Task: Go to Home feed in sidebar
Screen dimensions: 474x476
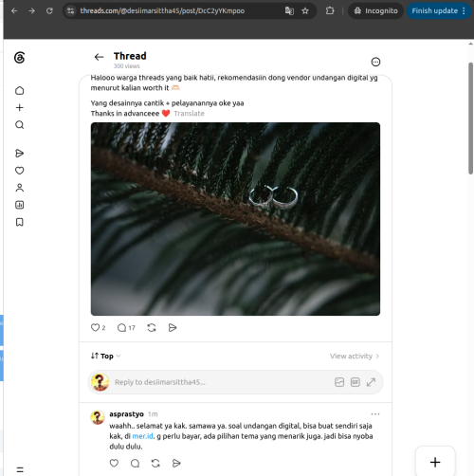Action: (20, 91)
